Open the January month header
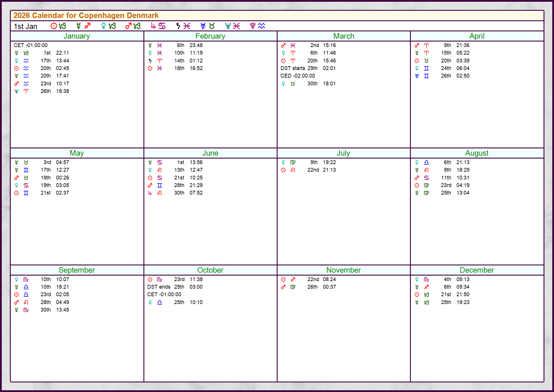This screenshot has height=392, width=554. pos(77,36)
